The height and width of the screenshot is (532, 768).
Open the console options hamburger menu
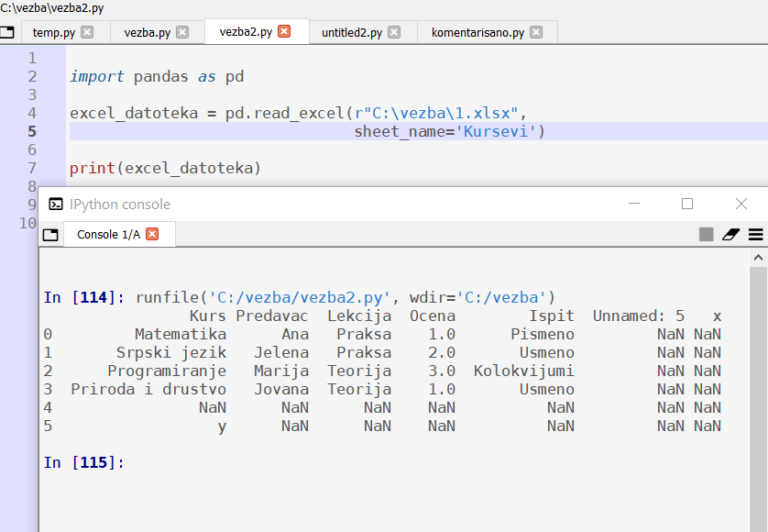pos(756,235)
